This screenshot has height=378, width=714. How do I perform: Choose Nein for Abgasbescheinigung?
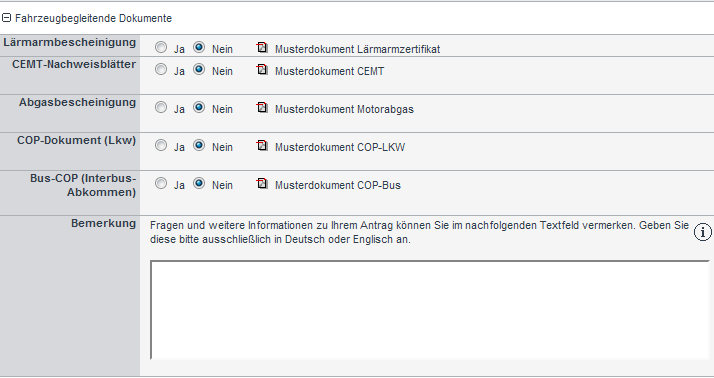coord(199,107)
